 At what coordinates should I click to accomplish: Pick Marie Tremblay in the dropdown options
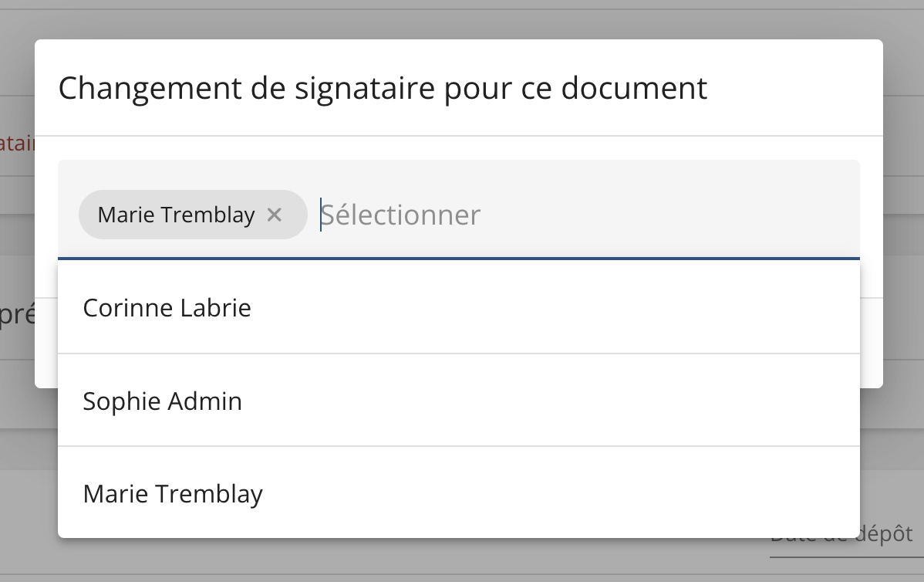173,494
